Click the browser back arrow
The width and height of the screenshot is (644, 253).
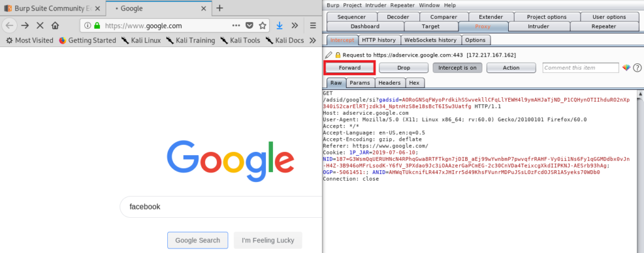click(9, 25)
